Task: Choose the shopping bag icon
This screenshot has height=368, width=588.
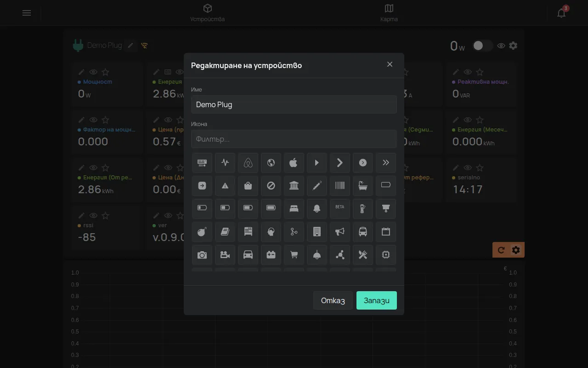Action: pyautogui.click(x=248, y=185)
